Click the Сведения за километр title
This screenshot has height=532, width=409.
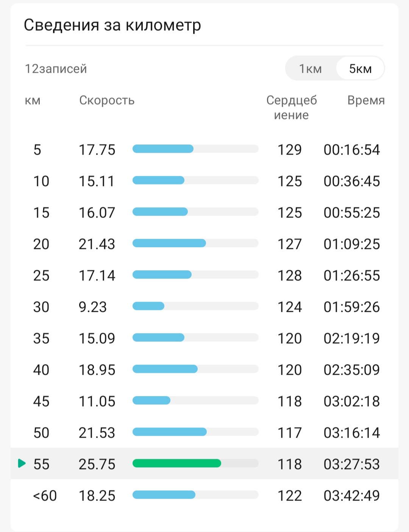click(112, 25)
